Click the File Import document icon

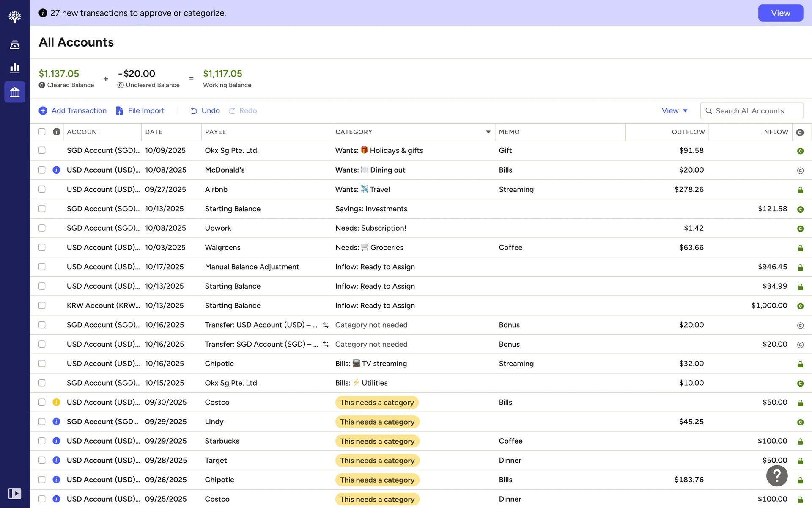click(120, 111)
